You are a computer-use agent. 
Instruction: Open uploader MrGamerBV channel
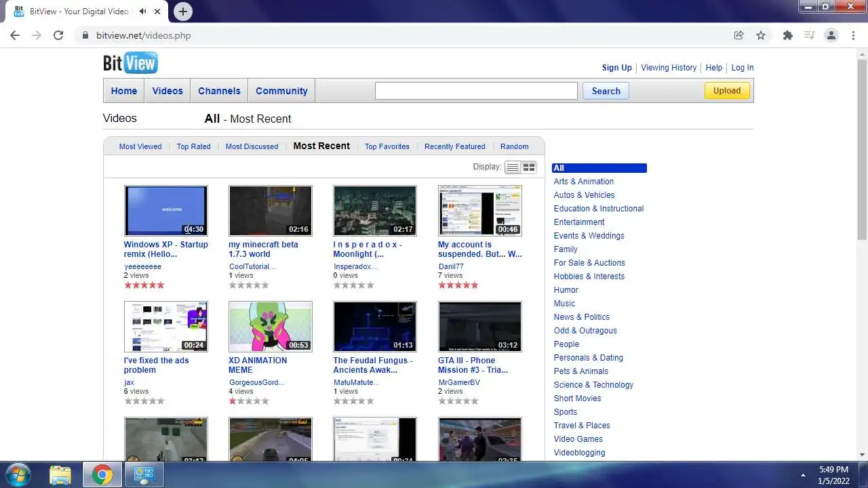459,383
